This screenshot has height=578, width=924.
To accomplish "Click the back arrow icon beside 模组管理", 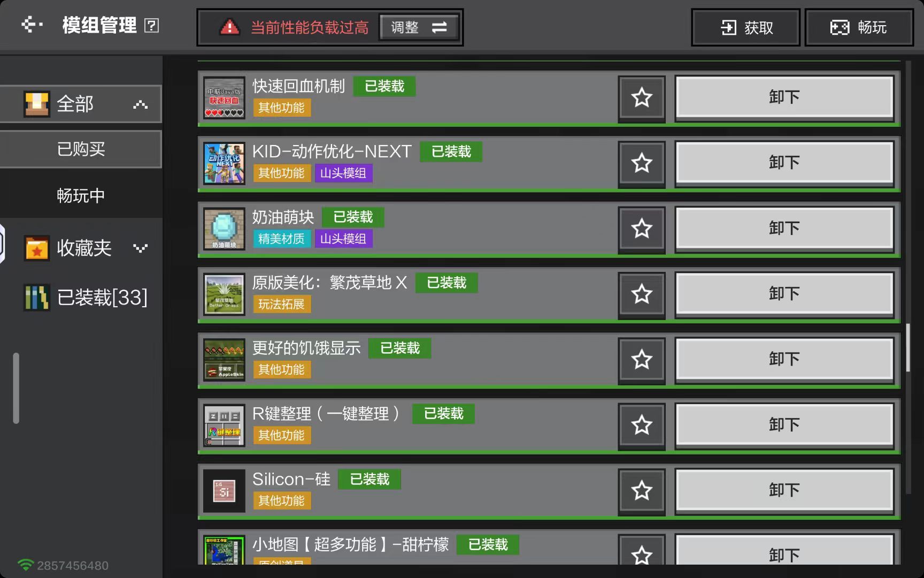I will [x=32, y=25].
